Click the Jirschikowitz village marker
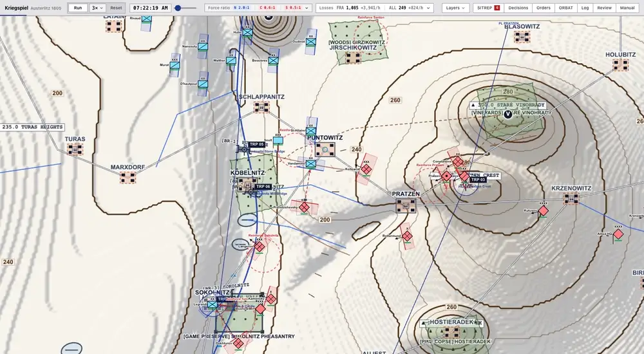This screenshot has height=354, width=644. pos(352,58)
